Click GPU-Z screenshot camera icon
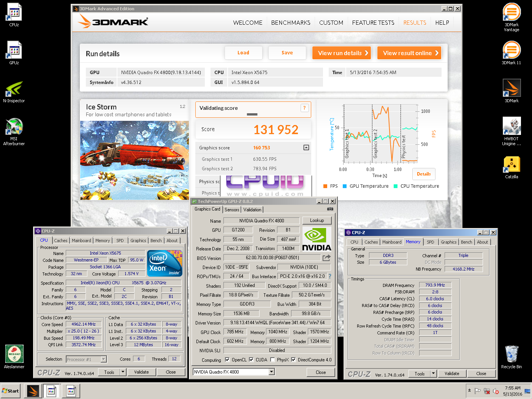Viewport: 532px width, 399px height. (330, 209)
